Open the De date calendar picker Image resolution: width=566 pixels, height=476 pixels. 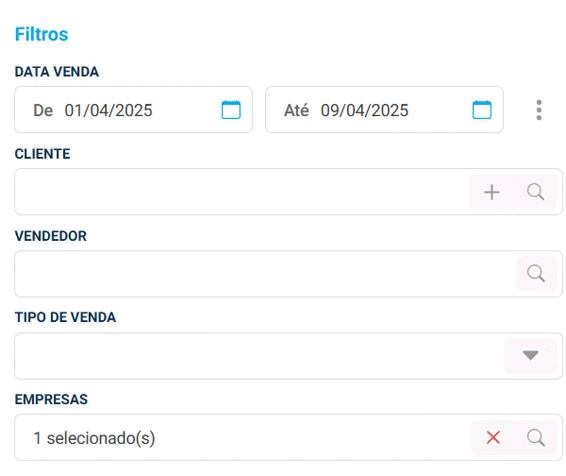(x=231, y=110)
